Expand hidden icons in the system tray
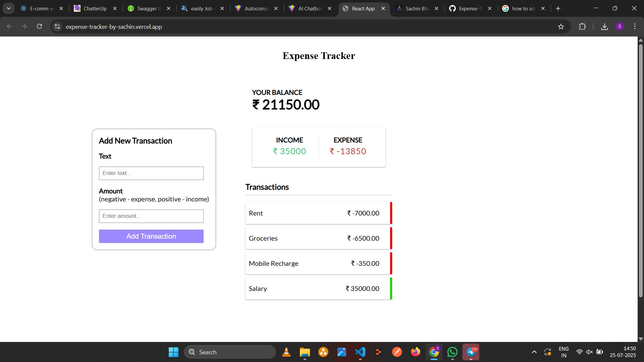This screenshot has height=362, width=644. point(534,352)
